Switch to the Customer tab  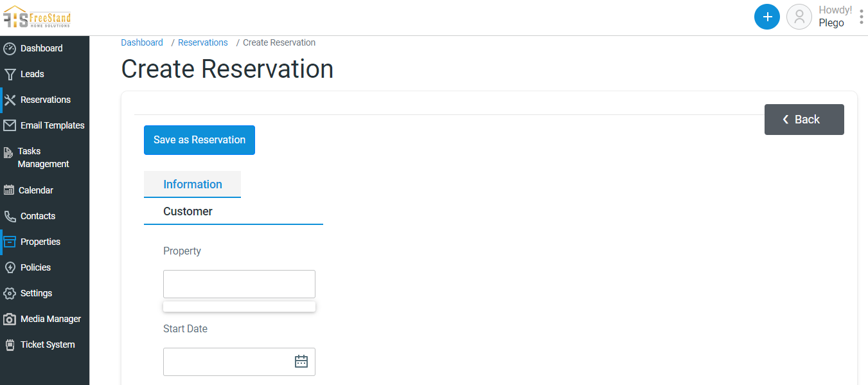(188, 211)
